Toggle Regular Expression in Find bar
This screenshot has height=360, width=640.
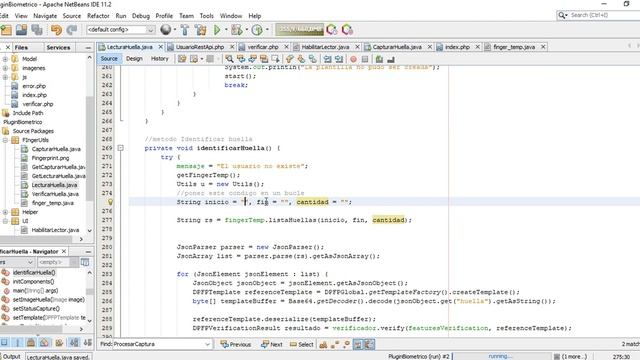pyautogui.click(x=347, y=345)
